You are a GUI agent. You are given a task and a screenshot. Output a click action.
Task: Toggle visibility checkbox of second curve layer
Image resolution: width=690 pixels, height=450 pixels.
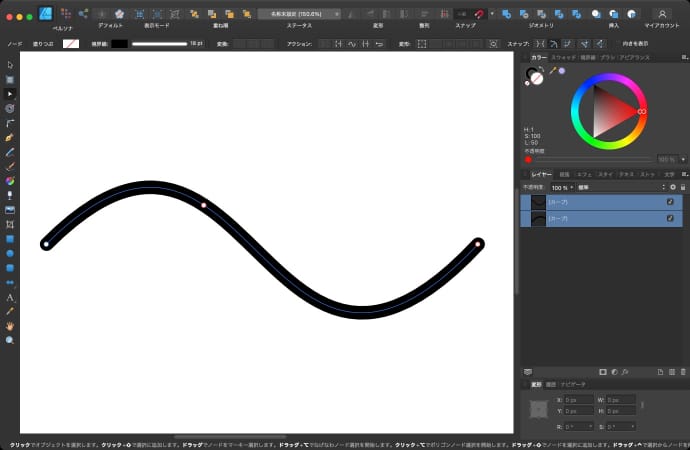[670, 217]
